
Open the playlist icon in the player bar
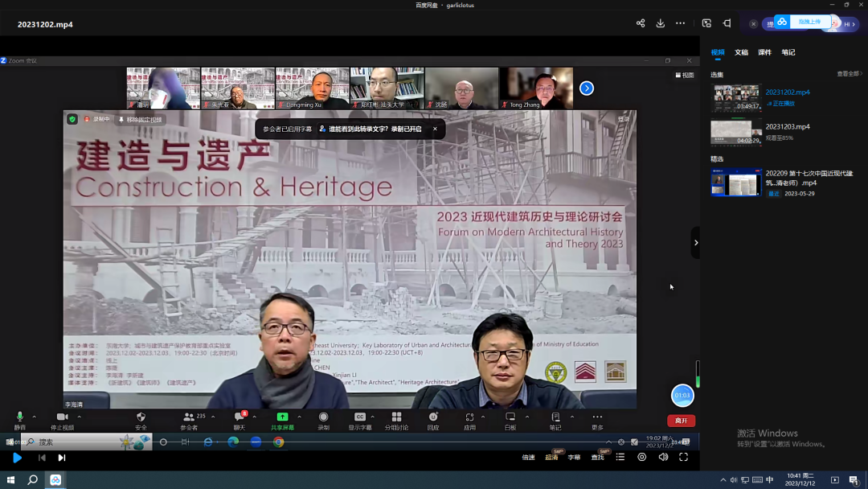pyautogui.click(x=620, y=457)
